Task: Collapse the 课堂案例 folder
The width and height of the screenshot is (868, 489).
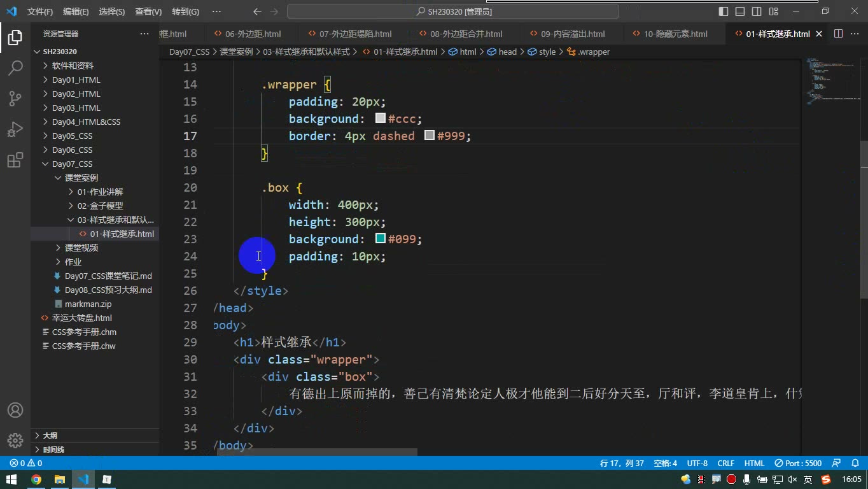Action: click(95, 178)
